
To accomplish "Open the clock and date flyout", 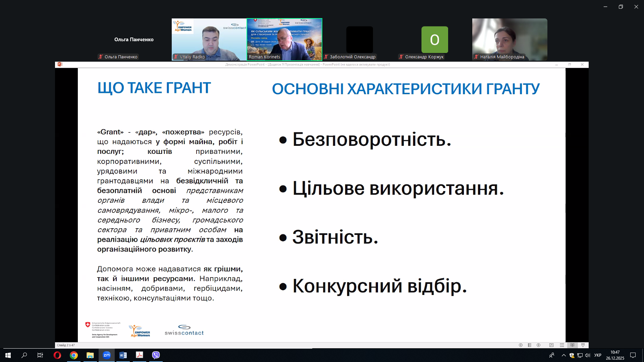I will (x=615, y=355).
